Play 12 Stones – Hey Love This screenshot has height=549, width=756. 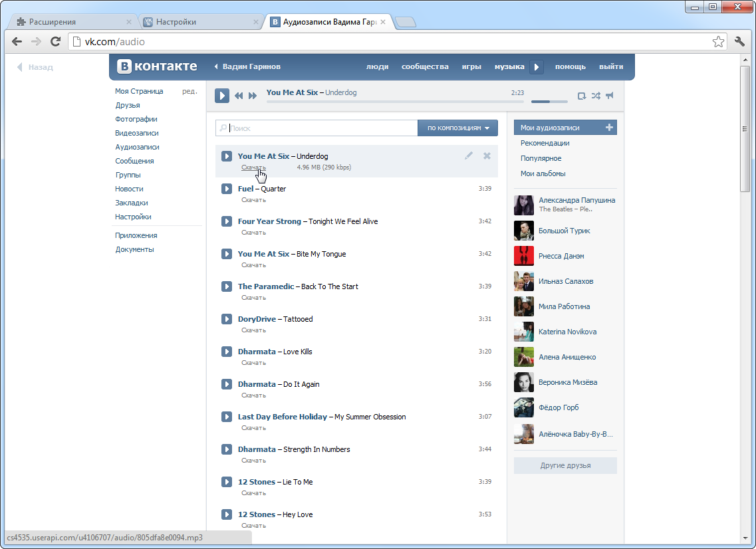227,514
